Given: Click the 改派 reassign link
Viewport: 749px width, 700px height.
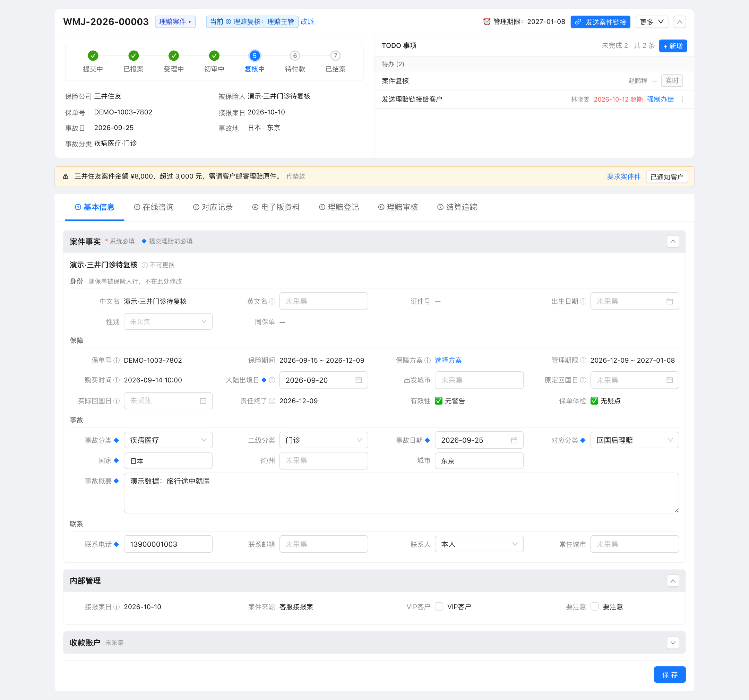Looking at the screenshot, I should (307, 22).
